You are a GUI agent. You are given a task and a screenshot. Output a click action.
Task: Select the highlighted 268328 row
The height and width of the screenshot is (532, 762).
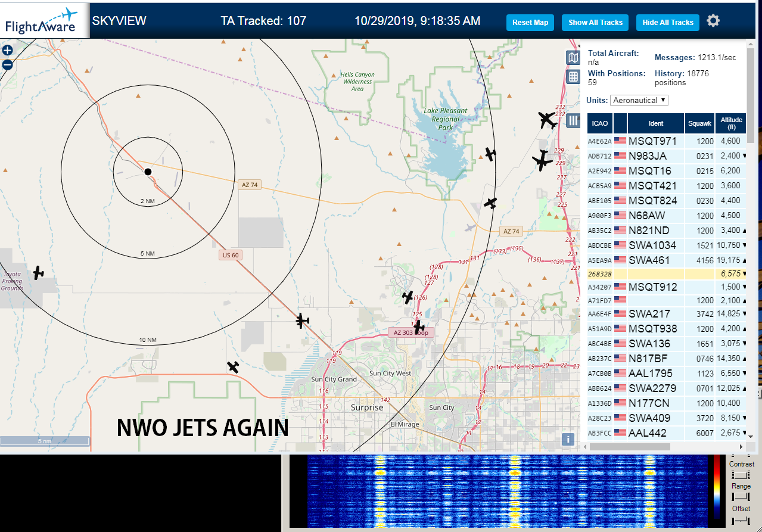tap(667, 274)
